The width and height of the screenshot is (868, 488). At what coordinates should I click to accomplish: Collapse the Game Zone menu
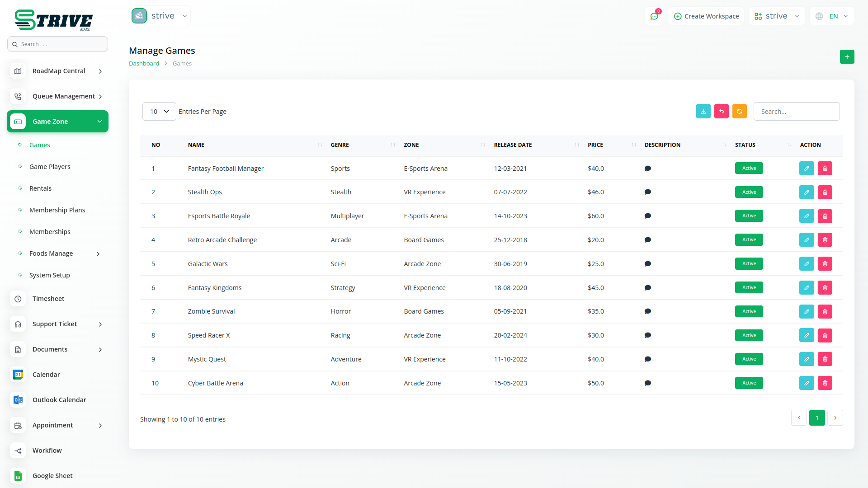[x=99, y=122]
